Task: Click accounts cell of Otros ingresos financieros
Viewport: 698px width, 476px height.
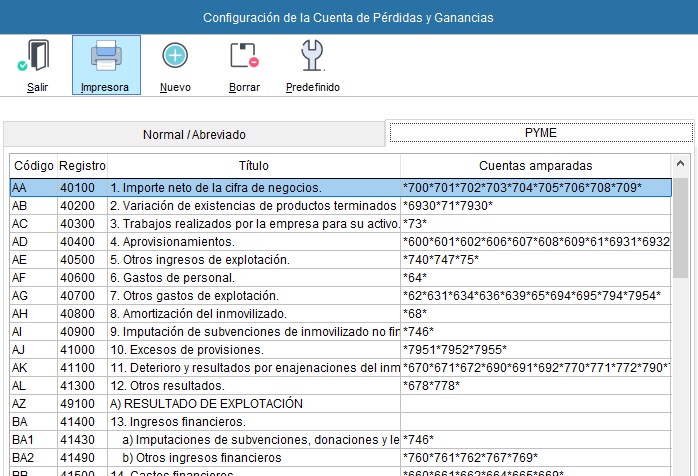Action: (536, 457)
